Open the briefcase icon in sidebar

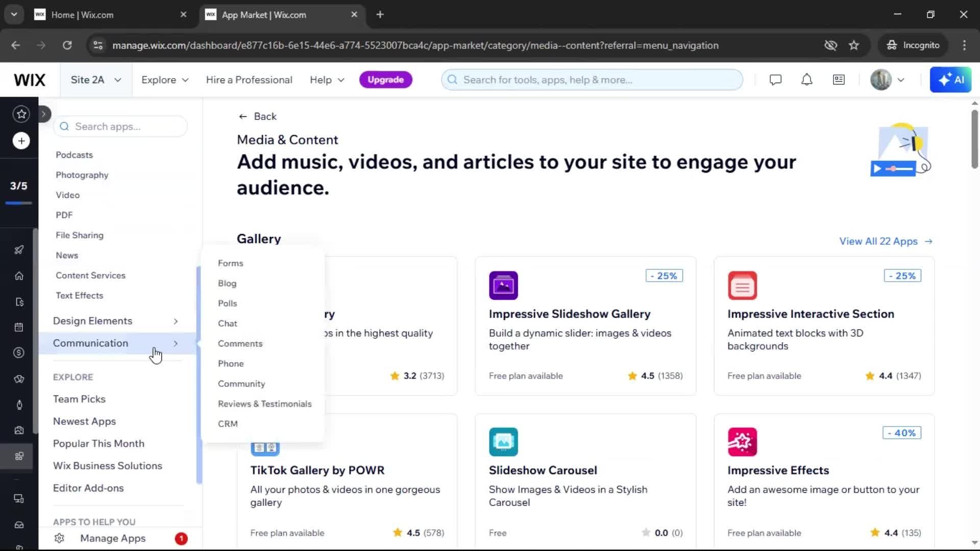tap(19, 430)
